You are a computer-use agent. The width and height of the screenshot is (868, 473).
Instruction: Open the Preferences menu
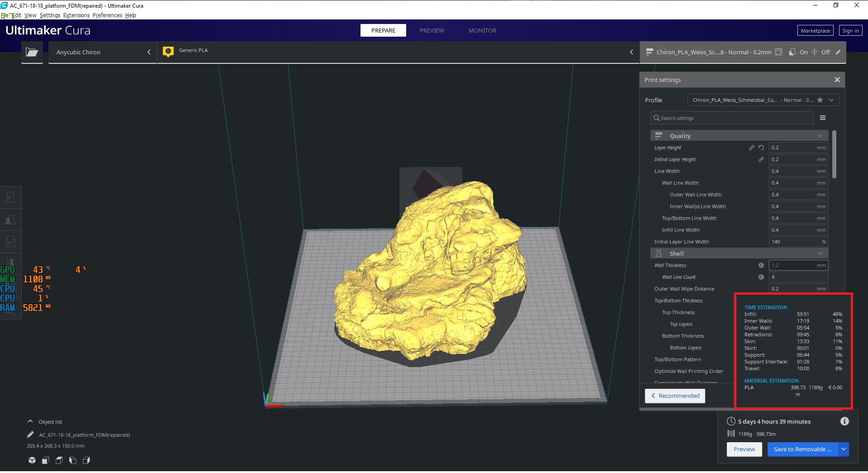107,15
